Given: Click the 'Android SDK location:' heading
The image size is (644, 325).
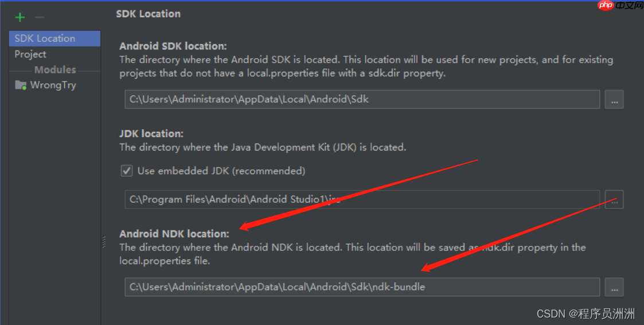Looking at the screenshot, I should tap(173, 46).
